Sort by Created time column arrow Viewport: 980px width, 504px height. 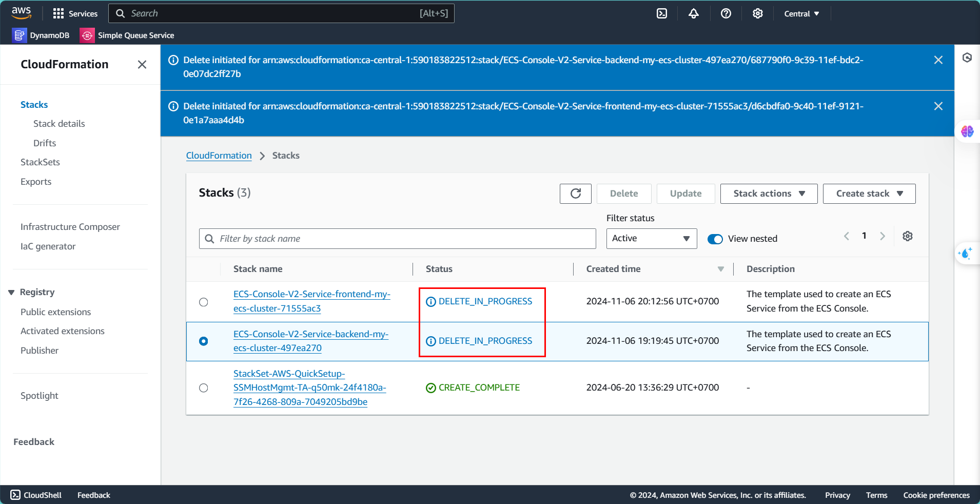720,269
